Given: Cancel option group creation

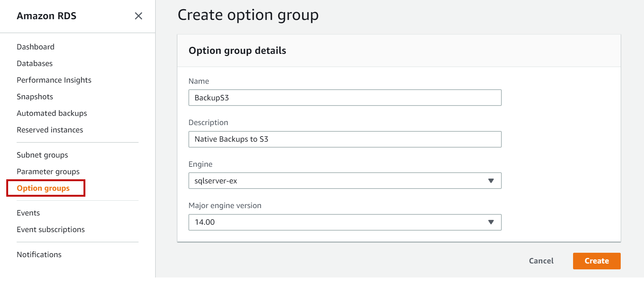Looking at the screenshot, I should pos(541,261).
